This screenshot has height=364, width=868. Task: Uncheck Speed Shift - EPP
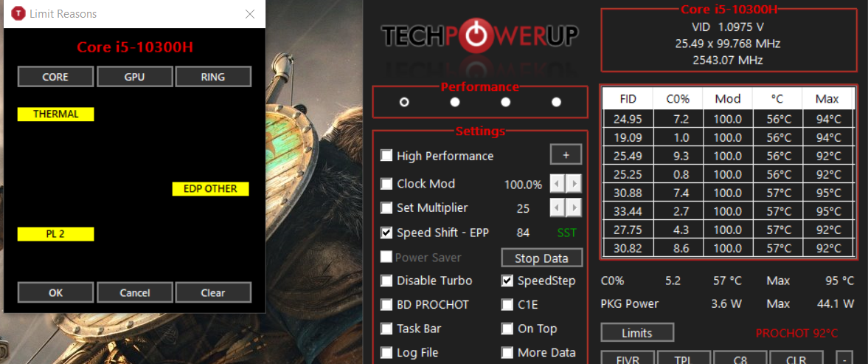coord(386,233)
